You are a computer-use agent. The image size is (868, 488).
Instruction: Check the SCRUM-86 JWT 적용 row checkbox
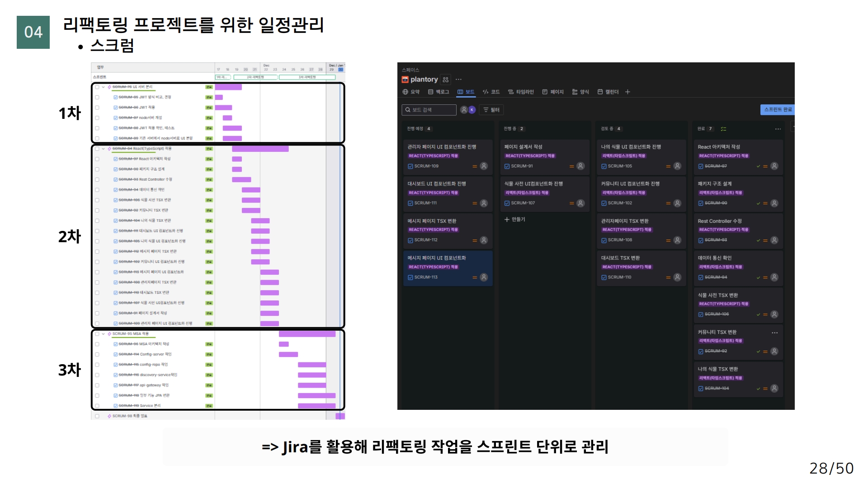pyautogui.click(x=97, y=108)
